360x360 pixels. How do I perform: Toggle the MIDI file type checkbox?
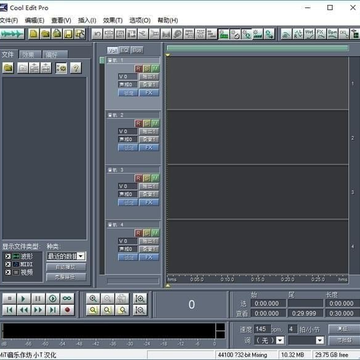point(8,264)
